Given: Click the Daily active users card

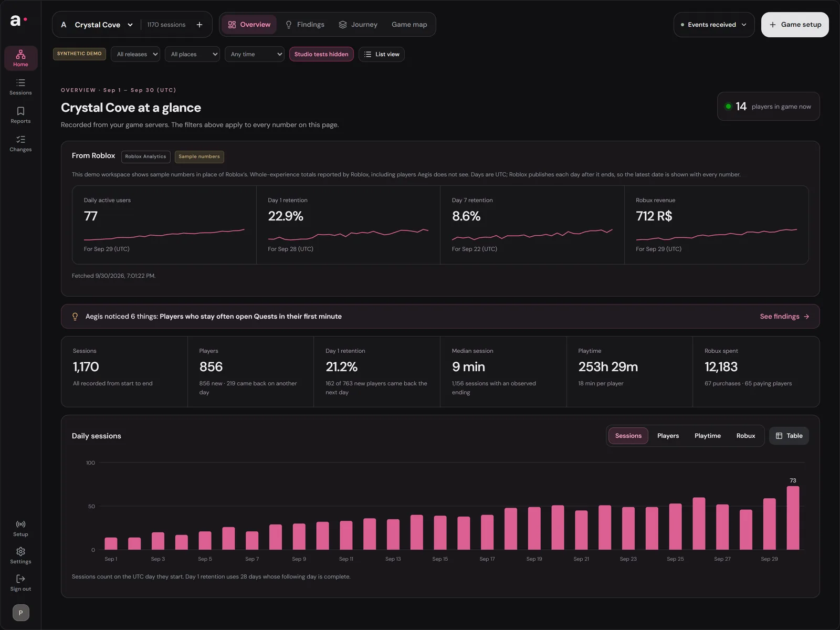Looking at the screenshot, I should [x=164, y=225].
